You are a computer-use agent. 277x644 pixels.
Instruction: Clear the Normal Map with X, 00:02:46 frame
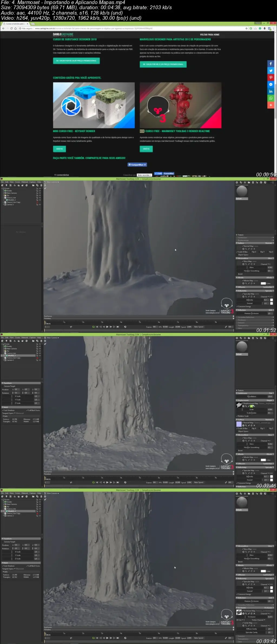click(254, 425)
